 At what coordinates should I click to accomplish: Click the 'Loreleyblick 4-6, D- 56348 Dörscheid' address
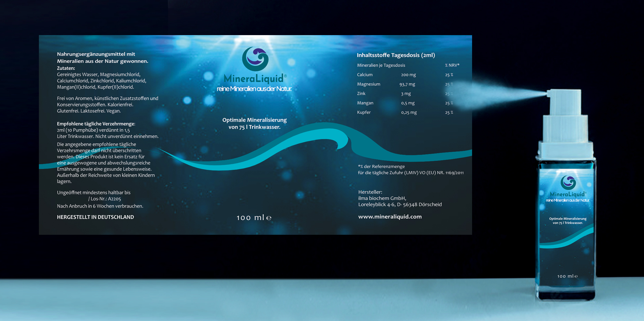400,204
